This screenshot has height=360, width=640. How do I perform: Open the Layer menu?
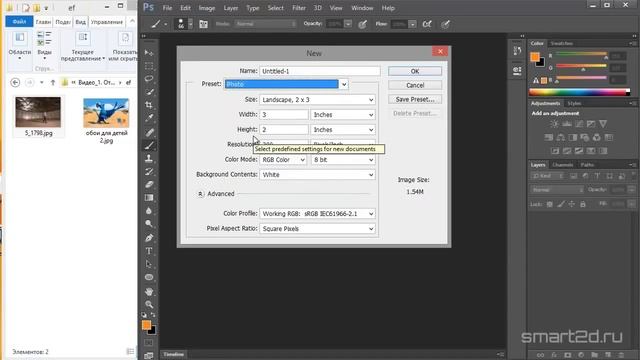231,8
